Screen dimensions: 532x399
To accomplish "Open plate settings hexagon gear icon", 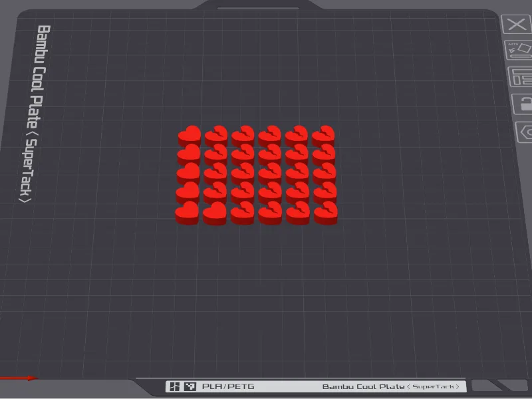I will click(524, 132).
